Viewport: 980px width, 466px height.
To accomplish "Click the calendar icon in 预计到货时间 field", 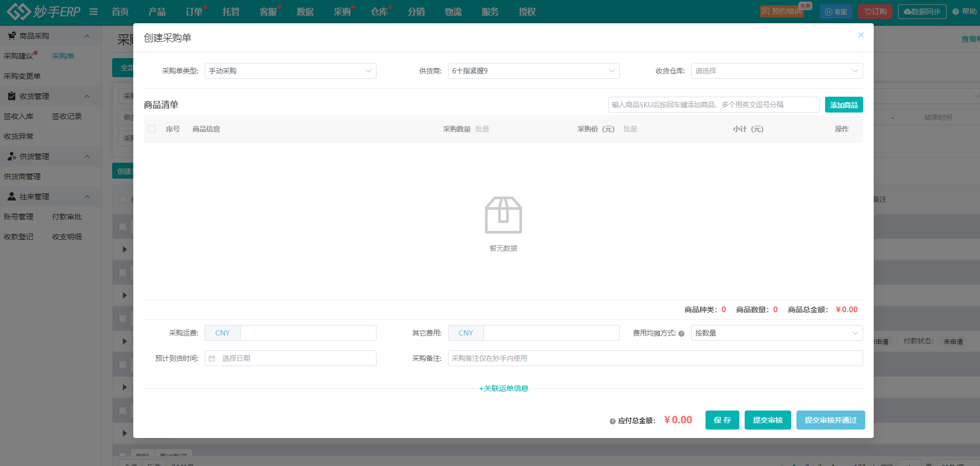I will coord(212,358).
